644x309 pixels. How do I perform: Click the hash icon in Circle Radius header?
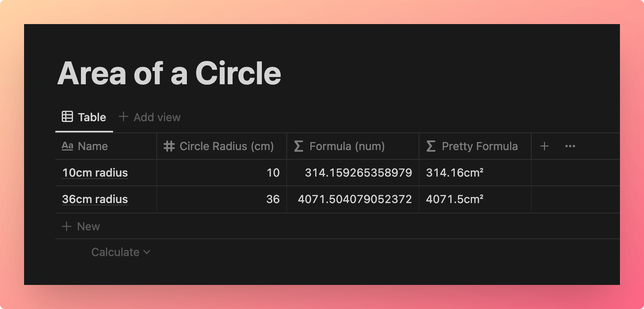point(169,146)
